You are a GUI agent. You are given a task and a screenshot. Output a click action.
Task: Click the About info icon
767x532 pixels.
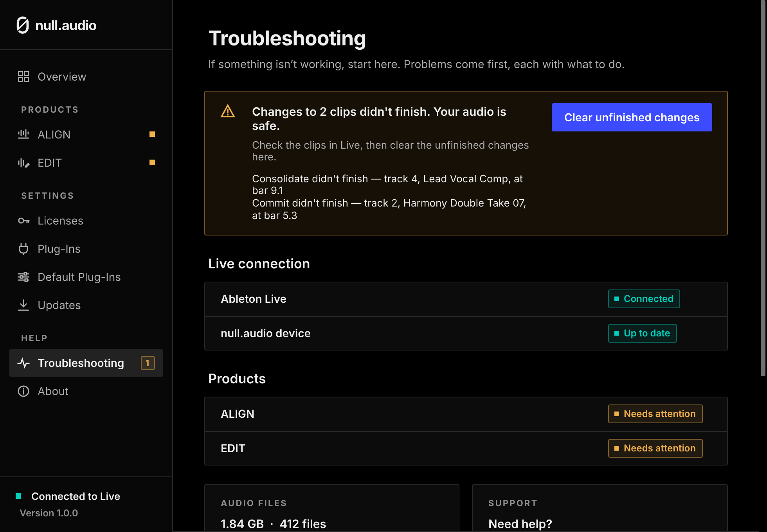click(23, 391)
